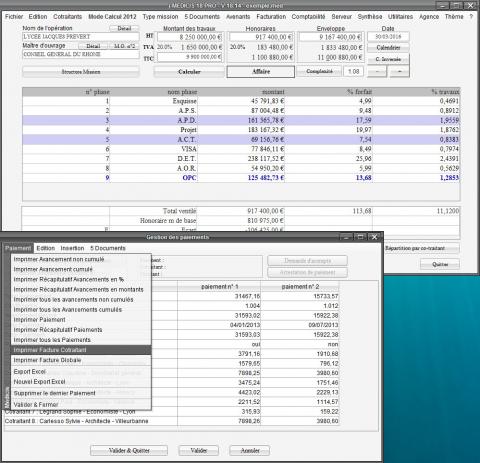The image size is (480, 463).
Task: Click the Quitter button in main window
Action: [x=440, y=264]
